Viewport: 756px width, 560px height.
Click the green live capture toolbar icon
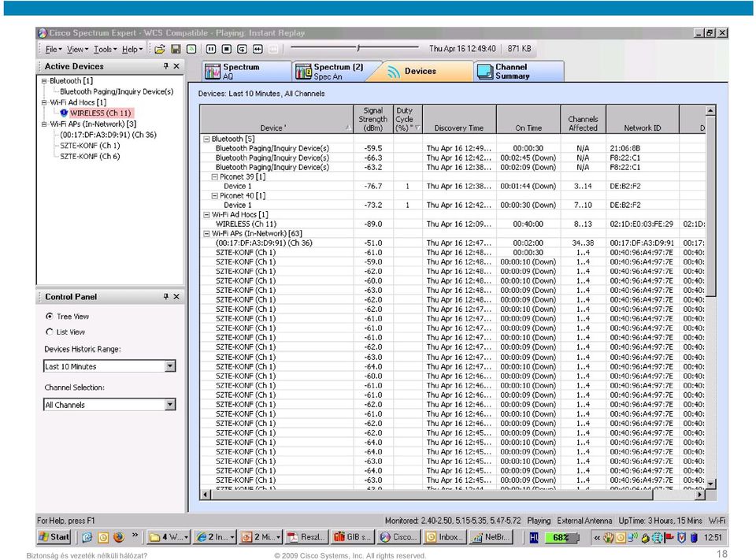pos(191,49)
